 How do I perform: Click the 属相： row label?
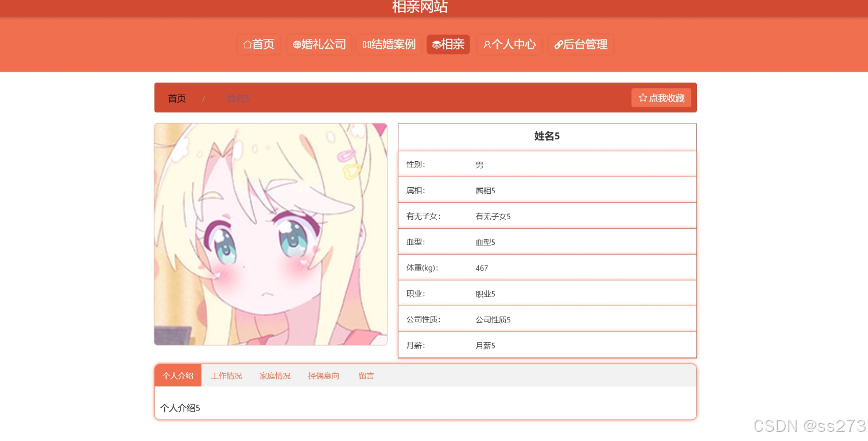[x=416, y=190]
